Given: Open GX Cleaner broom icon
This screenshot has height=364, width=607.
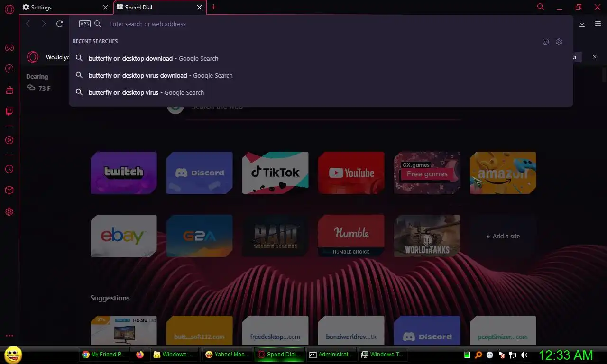Looking at the screenshot, I should 9,90.
